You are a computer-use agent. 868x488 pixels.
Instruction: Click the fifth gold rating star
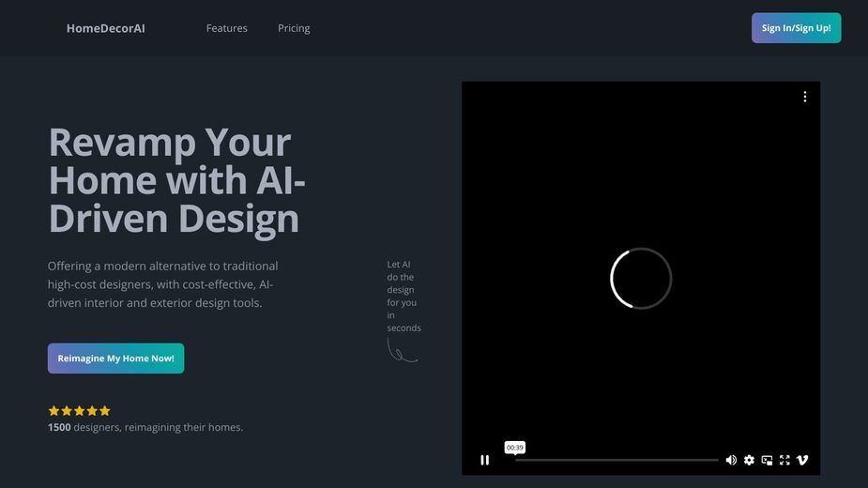[104, 411]
